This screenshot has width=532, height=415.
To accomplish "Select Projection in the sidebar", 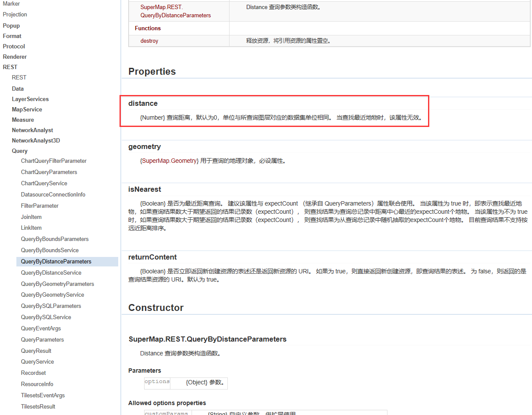I will click(x=15, y=14).
